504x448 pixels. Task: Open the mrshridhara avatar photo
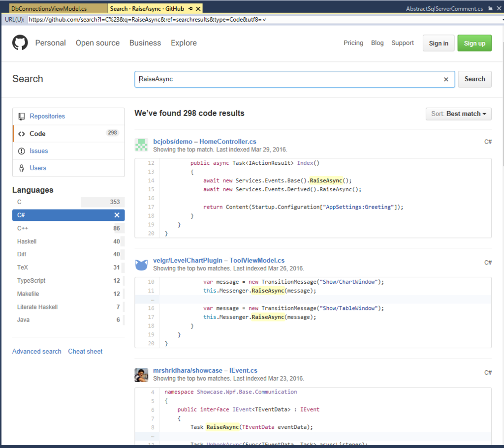pos(141,375)
